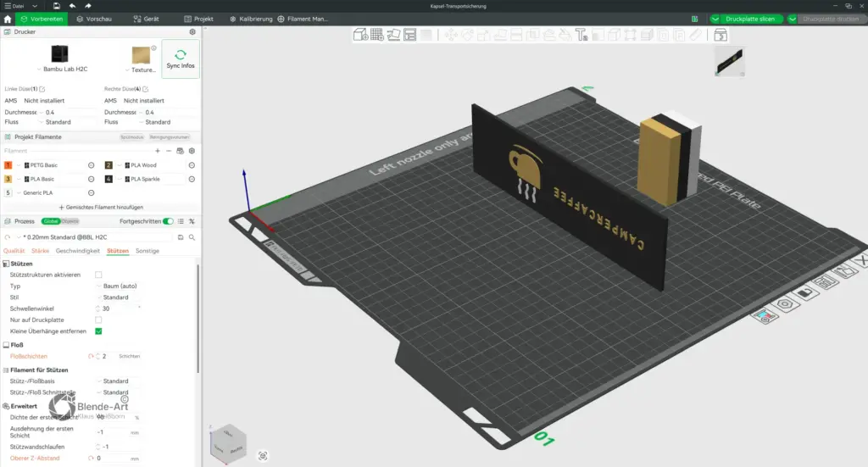This screenshot has height=467, width=868.
Task: Uncheck Kleine Überhänge entfernen
Action: click(98, 331)
